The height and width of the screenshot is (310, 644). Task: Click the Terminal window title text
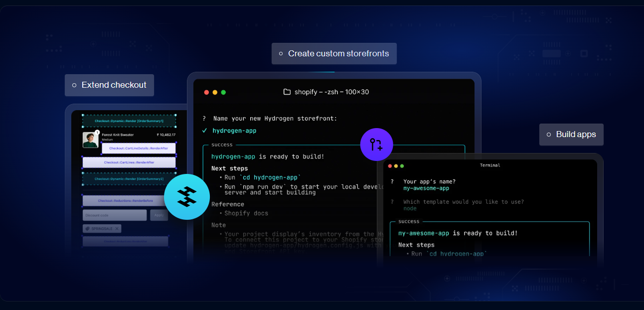[x=490, y=165]
